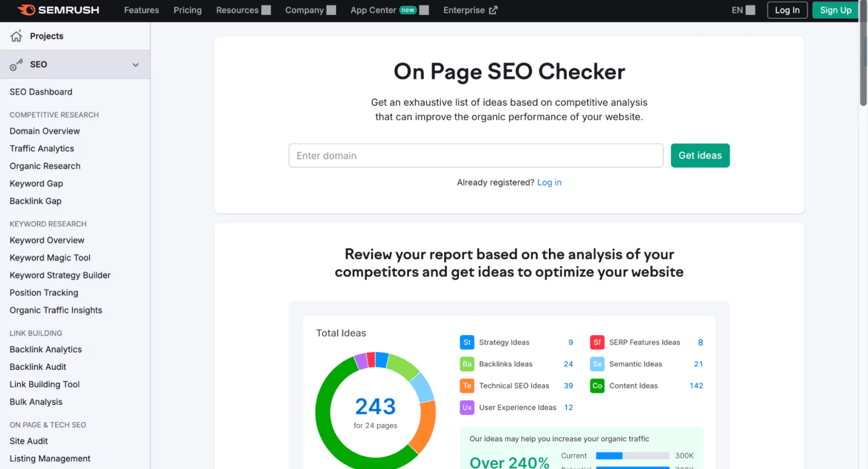Select the Pricing menu item
The width and height of the screenshot is (868, 469).
pyautogui.click(x=187, y=10)
